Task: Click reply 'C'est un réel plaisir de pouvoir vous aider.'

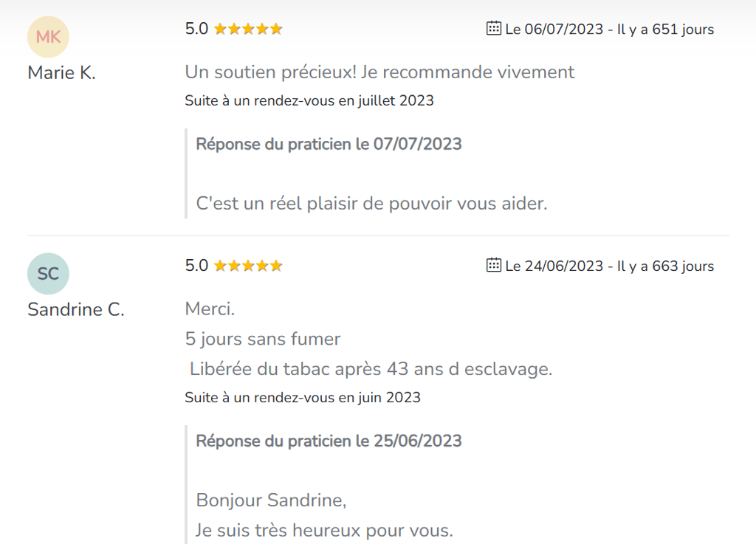Action: [371, 204]
